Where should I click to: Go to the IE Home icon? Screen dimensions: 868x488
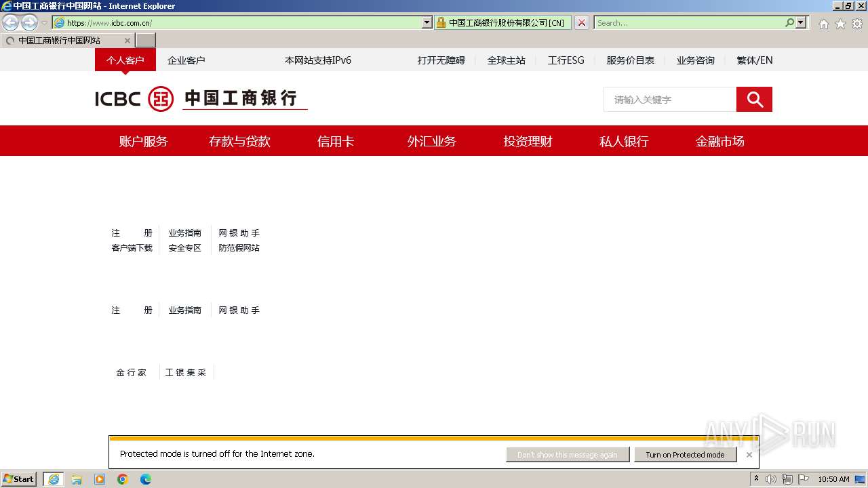coord(823,24)
